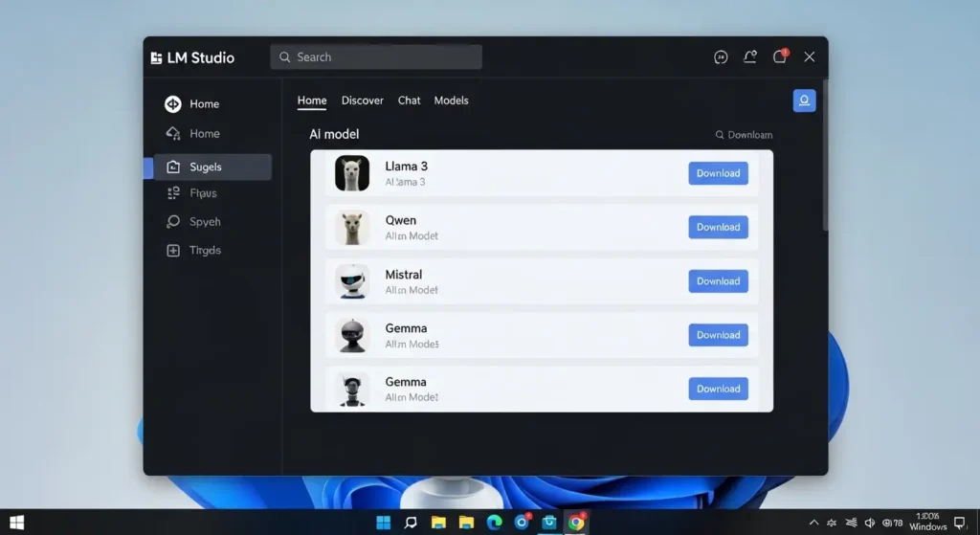Viewport: 980px width, 535px height.
Task: Click the AI model heading
Action: tap(334, 134)
